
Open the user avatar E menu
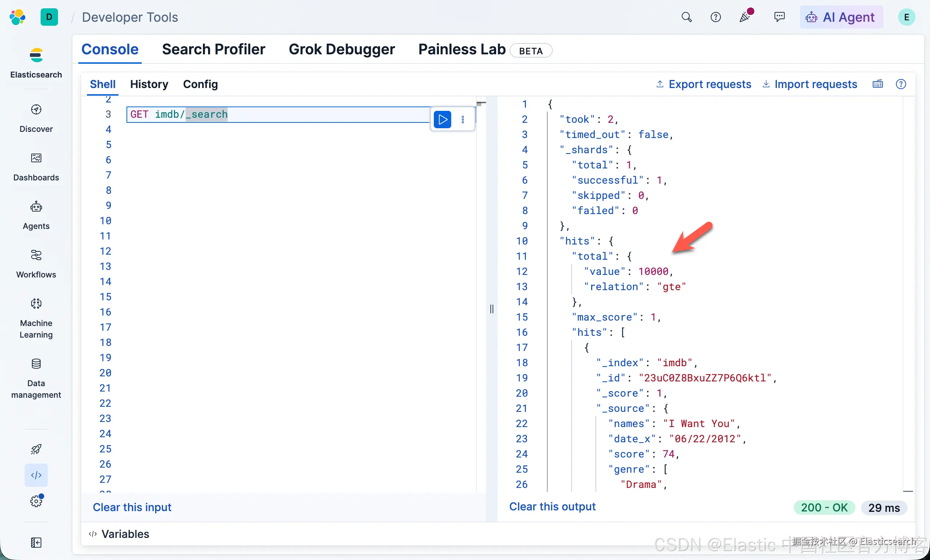(x=906, y=17)
